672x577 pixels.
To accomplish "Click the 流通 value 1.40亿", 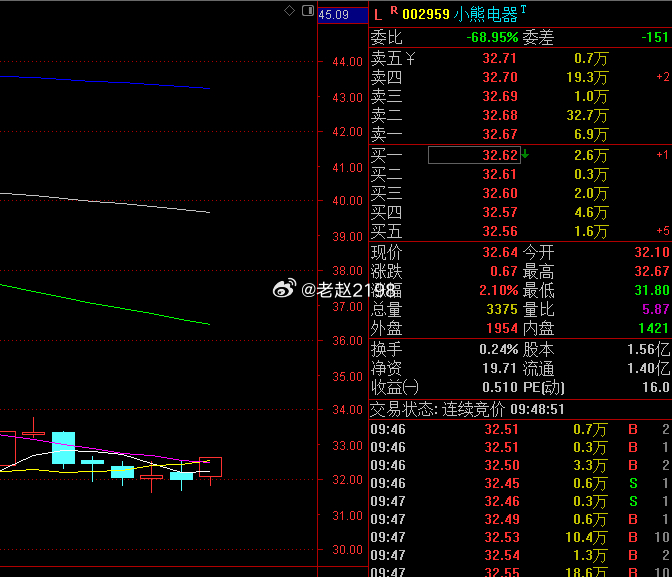I will [648, 368].
